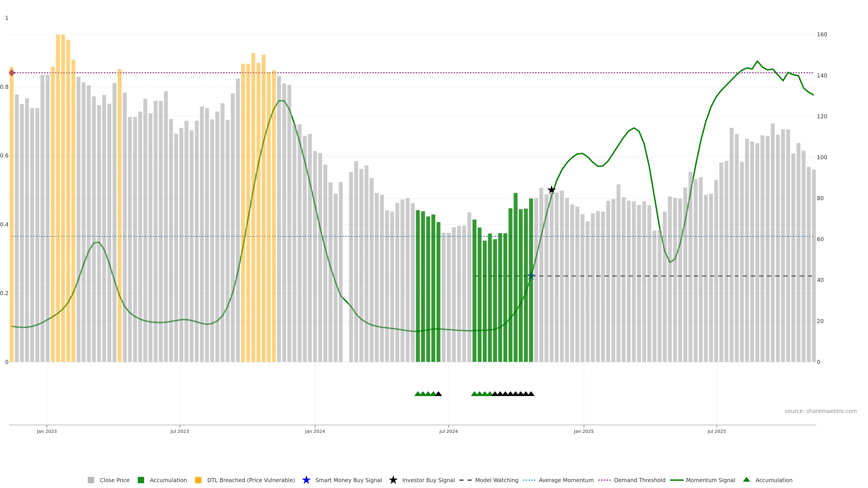Click the Jan 2024 x-axis label
868x488 pixels.
pyautogui.click(x=315, y=431)
